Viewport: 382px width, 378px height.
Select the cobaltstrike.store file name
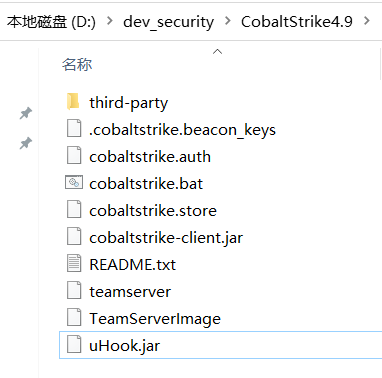[153, 211]
